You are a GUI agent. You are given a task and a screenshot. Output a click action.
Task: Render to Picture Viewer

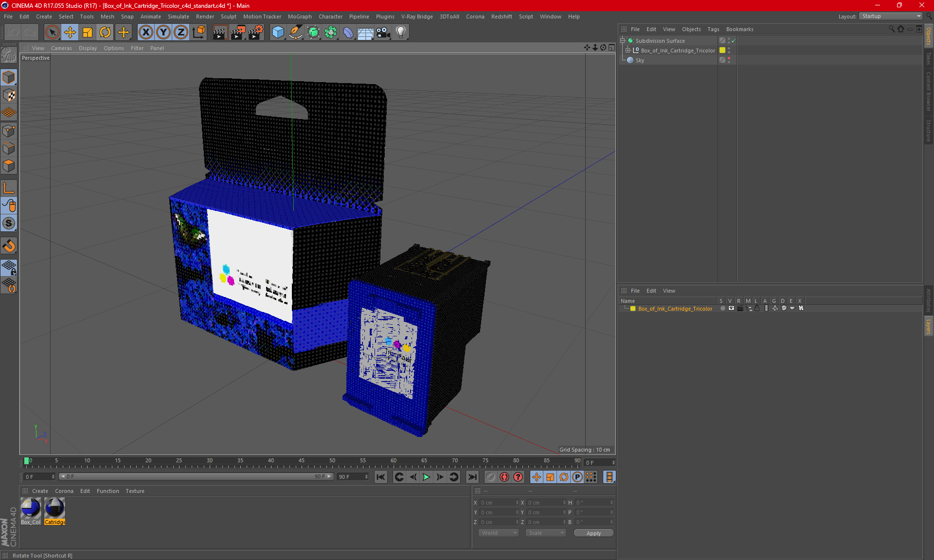(x=238, y=32)
